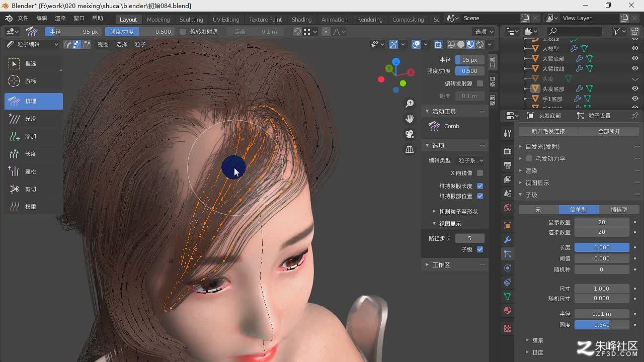Uncheck 维持发股长度 option
The image size is (644, 362).
click(x=480, y=186)
